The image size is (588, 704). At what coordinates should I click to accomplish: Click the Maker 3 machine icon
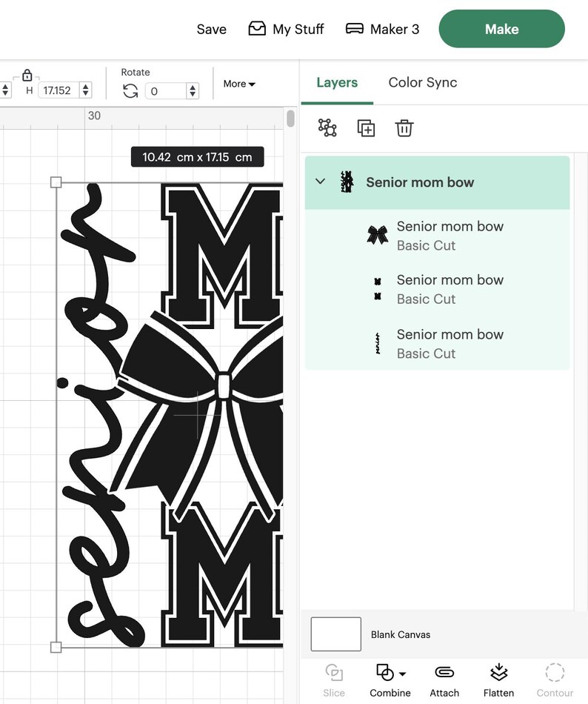point(354,29)
